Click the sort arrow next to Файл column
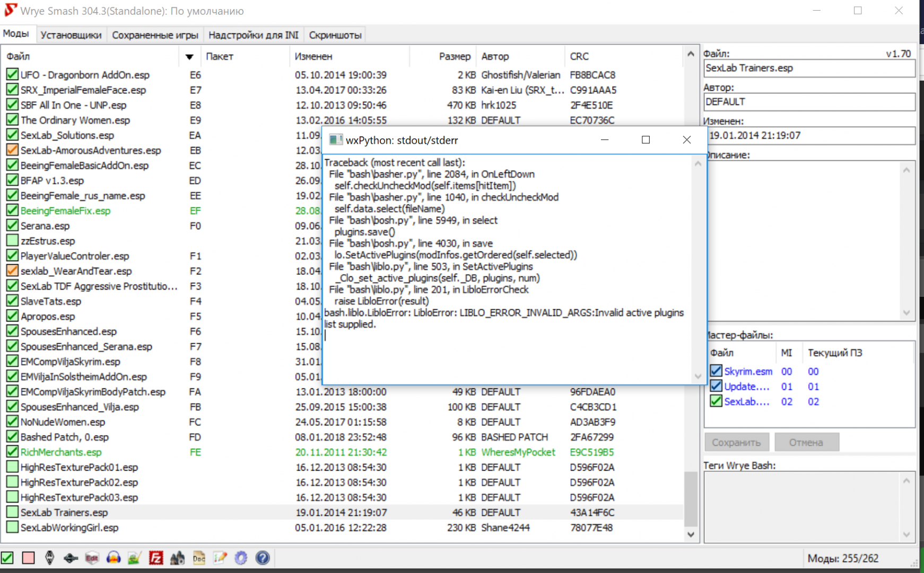This screenshot has width=924, height=573. (189, 56)
